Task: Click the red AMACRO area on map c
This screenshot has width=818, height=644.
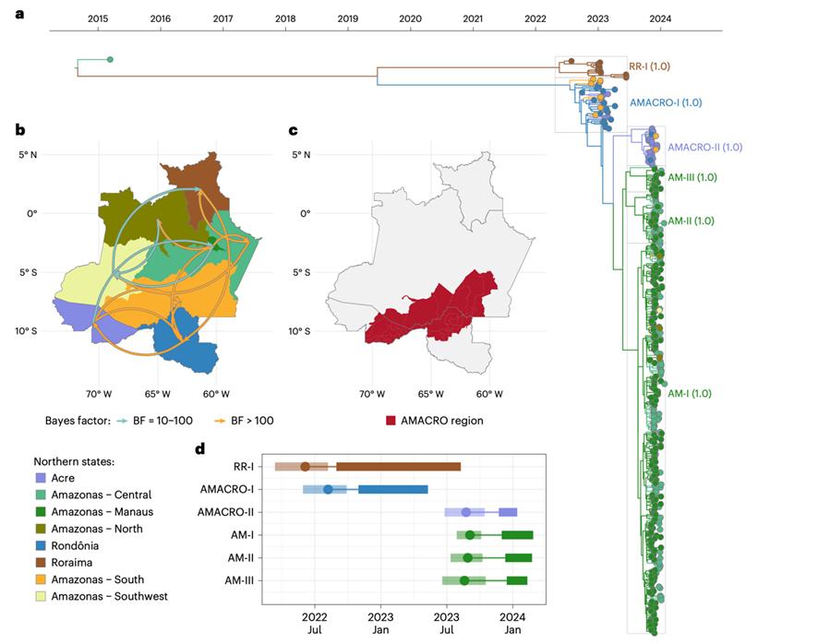Action: click(434, 309)
